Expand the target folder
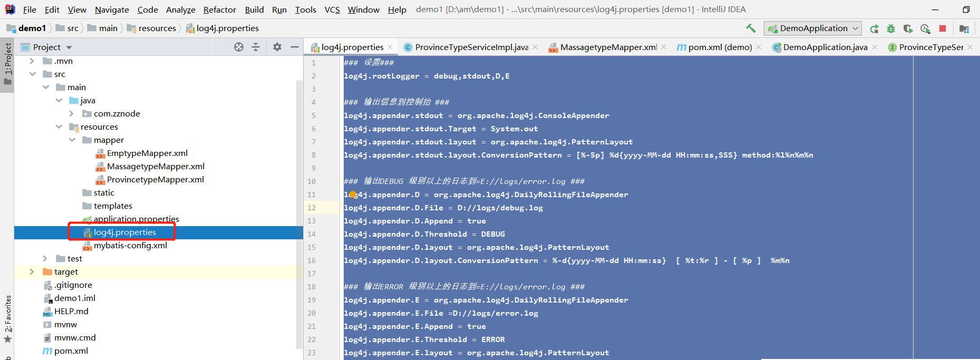 pyautogui.click(x=32, y=271)
